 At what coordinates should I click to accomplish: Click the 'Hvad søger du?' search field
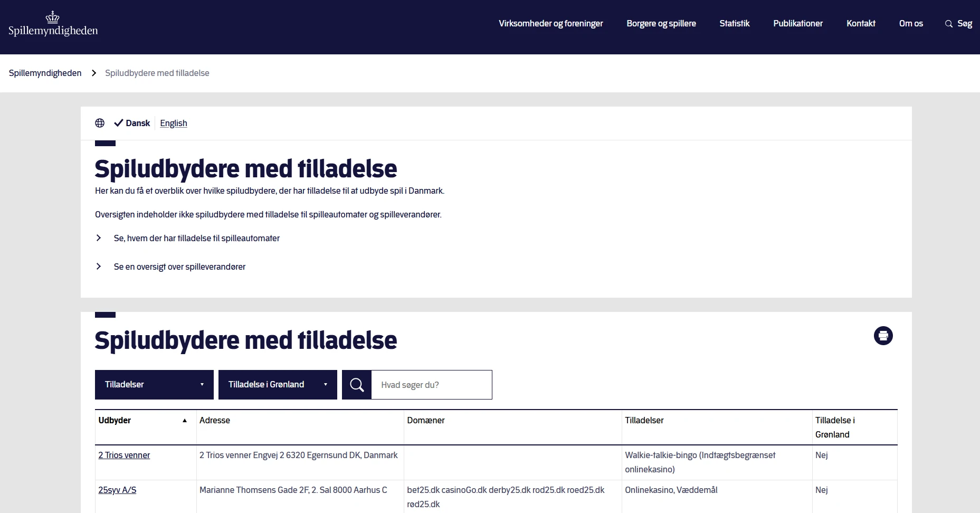pyautogui.click(x=432, y=385)
